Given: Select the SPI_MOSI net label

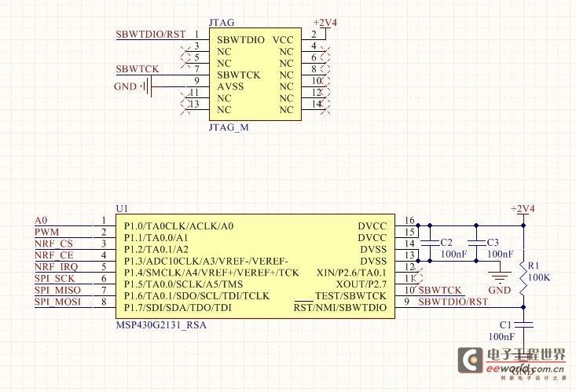Looking at the screenshot, I should pyautogui.click(x=57, y=302).
